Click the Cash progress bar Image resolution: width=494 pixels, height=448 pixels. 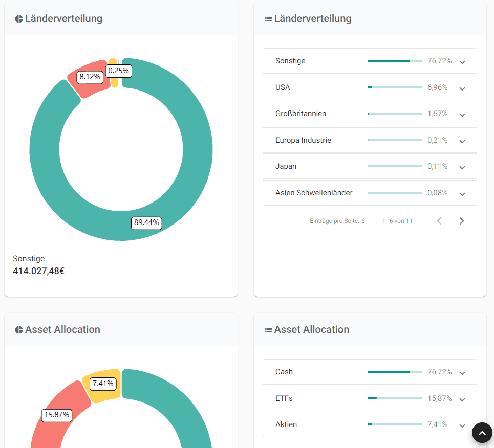click(x=395, y=372)
